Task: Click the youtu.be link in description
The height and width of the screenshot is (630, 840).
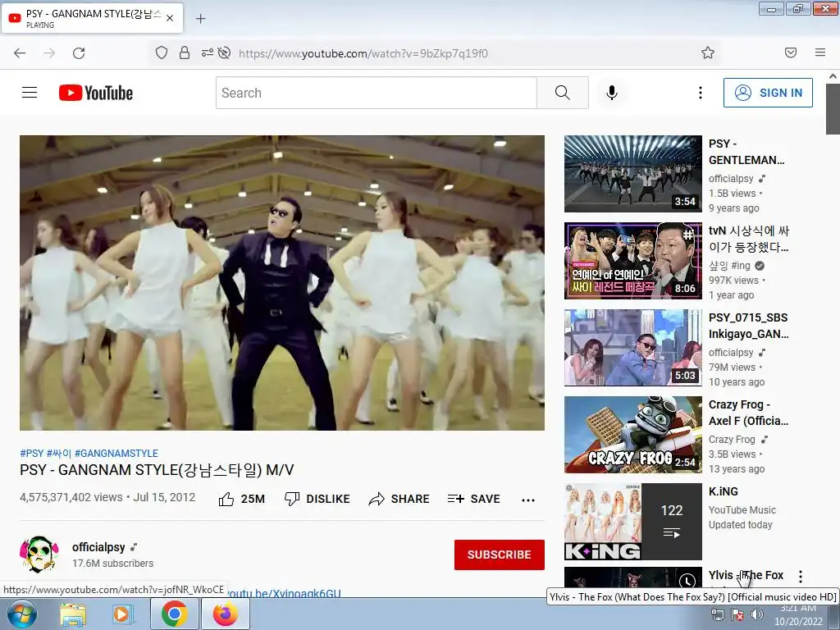Action: point(284,593)
